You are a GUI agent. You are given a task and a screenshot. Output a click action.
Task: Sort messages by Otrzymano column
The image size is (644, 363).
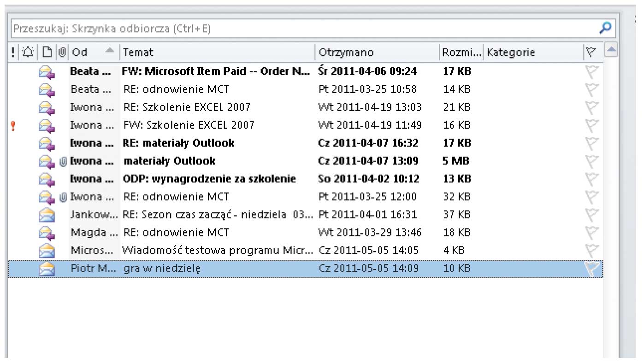376,53
